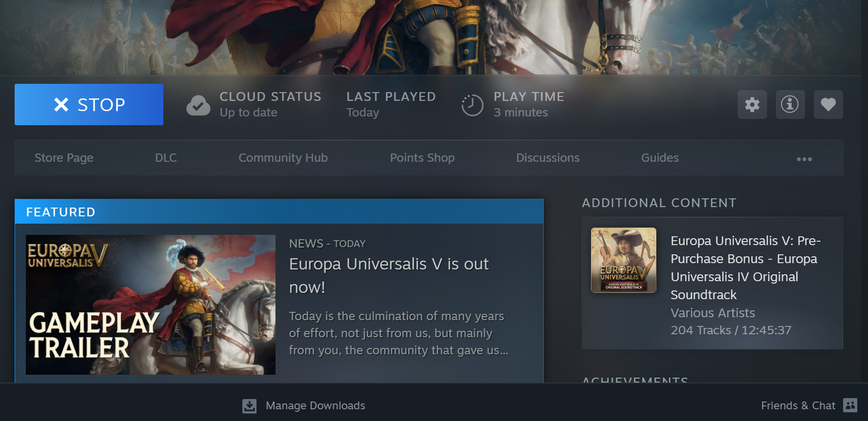The width and height of the screenshot is (868, 421).
Task: Click the Manage Downloads icon
Action: 249,406
